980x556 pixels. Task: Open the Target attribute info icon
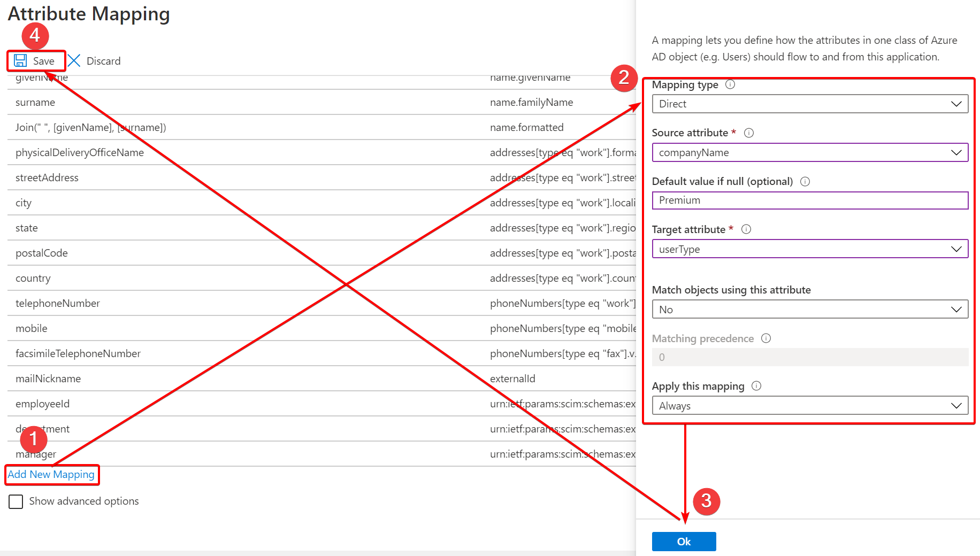click(746, 229)
